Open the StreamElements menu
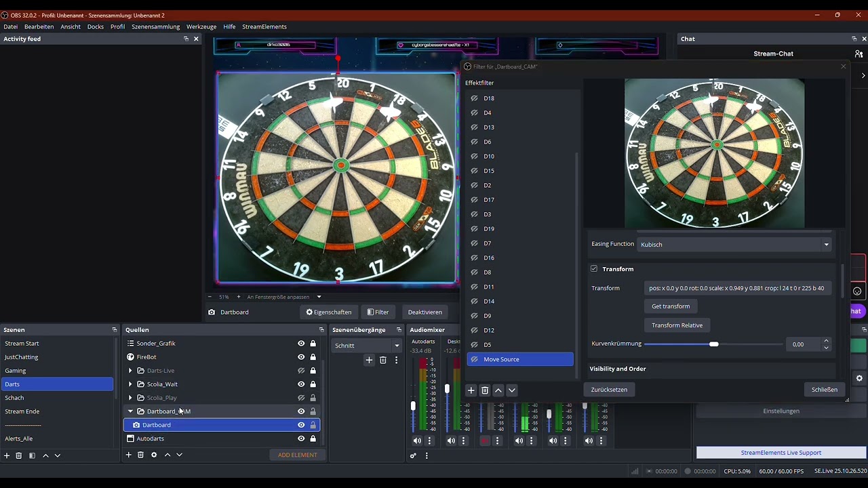The width and height of the screenshot is (868, 488). (264, 26)
